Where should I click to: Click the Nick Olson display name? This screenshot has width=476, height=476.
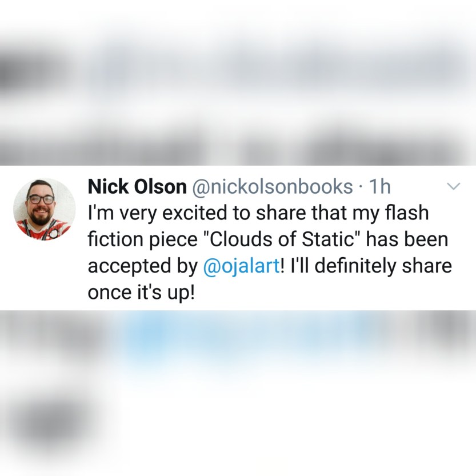tap(137, 186)
